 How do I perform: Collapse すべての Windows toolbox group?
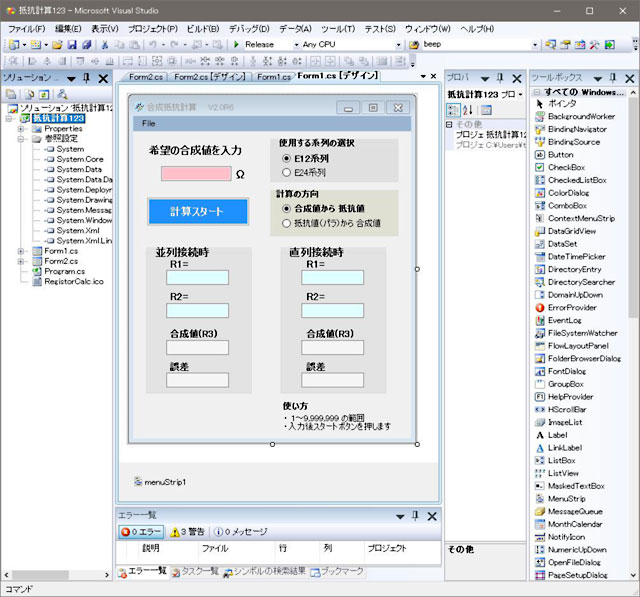537,92
